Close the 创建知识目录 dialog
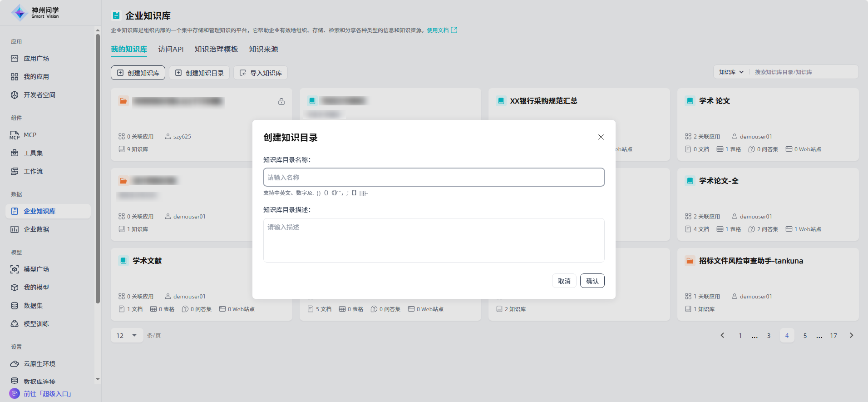868x402 pixels. 601,137
